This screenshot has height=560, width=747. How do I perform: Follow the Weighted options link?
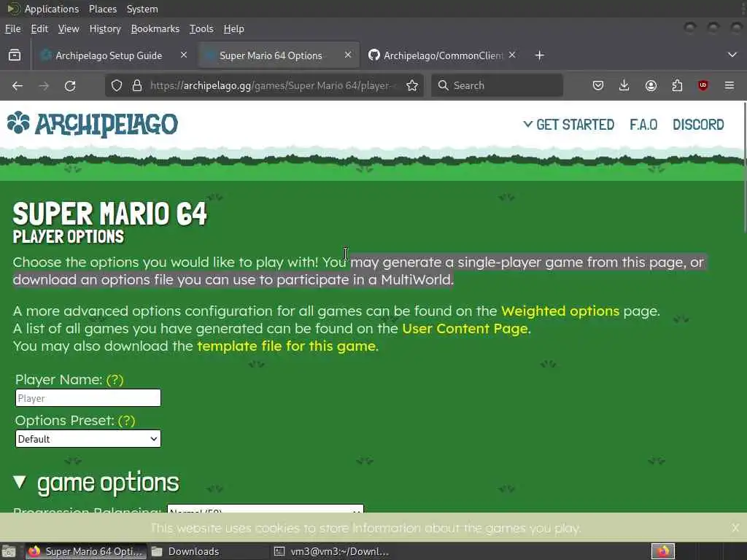pyautogui.click(x=560, y=311)
